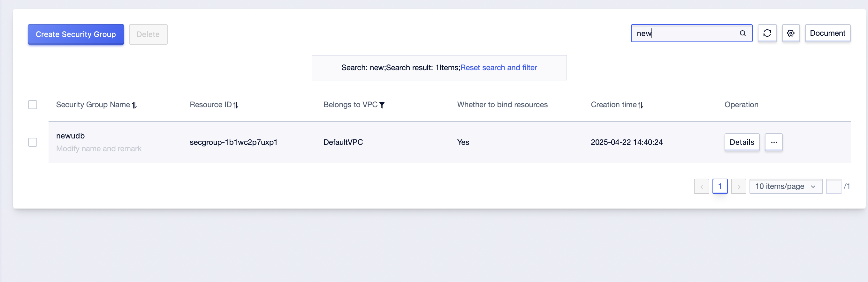Sort by Resource ID arrows
The height and width of the screenshot is (282, 868).
(x=236, y=105)
